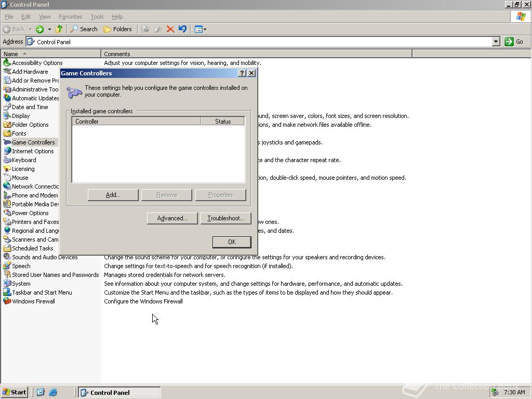The image size is (532, 399).
Task: Open the Back button history dropdown arrow
Action: point(30,29)
